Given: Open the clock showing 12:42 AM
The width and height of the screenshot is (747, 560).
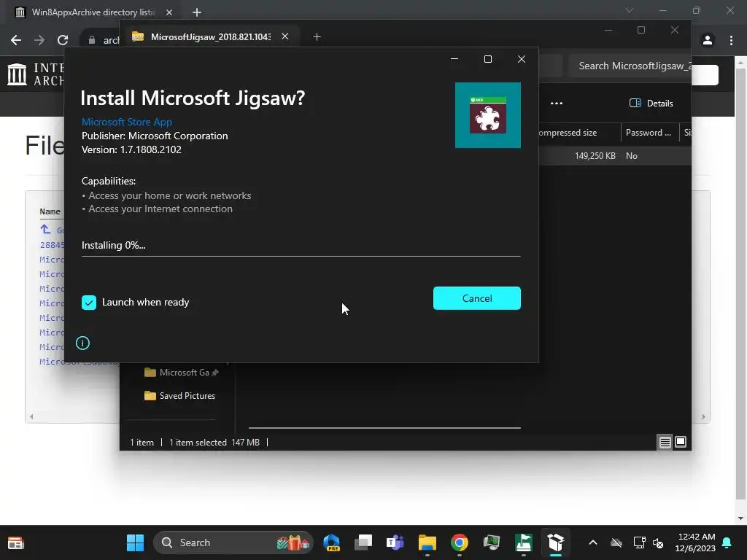Looking at the screenshot, I should tap(694, 542).
